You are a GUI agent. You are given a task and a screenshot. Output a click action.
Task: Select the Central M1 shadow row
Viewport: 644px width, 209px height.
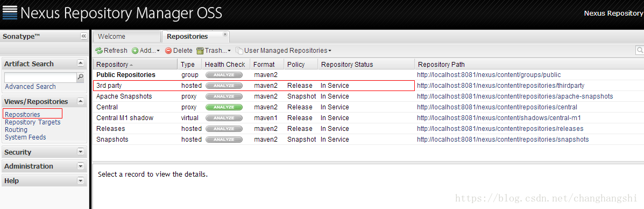pos(369,117)
